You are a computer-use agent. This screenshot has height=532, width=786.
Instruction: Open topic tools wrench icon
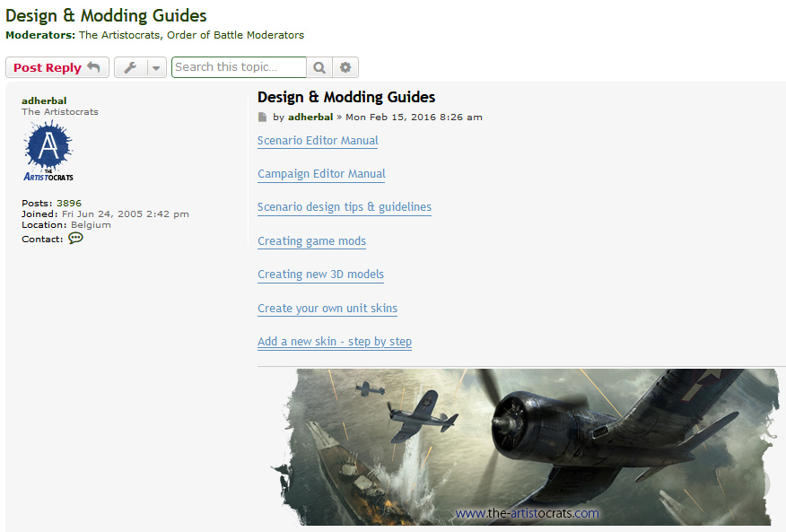point(130,67)
